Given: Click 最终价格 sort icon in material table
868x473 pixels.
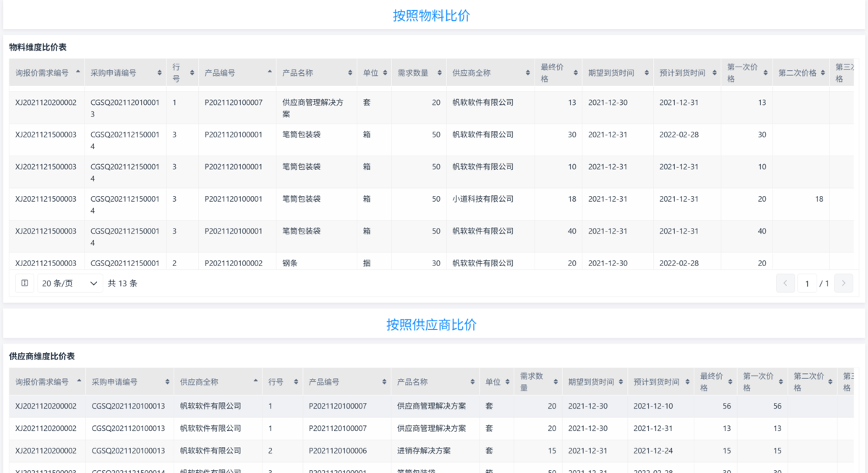Looking at the screenshot, I should click(x=575, y=73).
